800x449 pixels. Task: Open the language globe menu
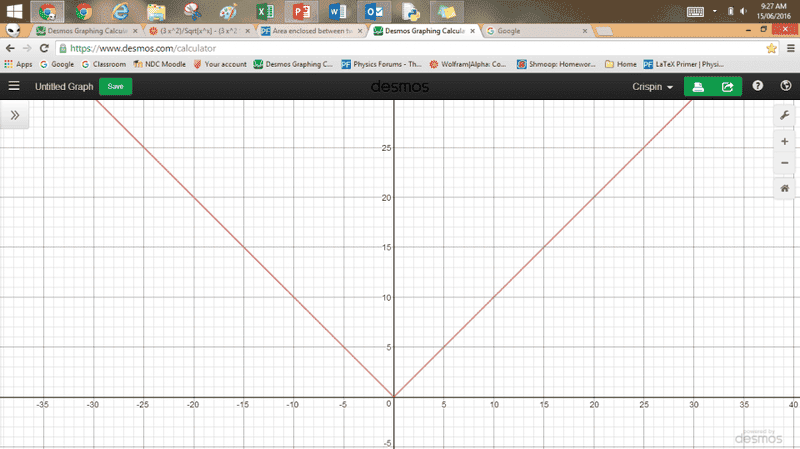(x=785, y=86)
